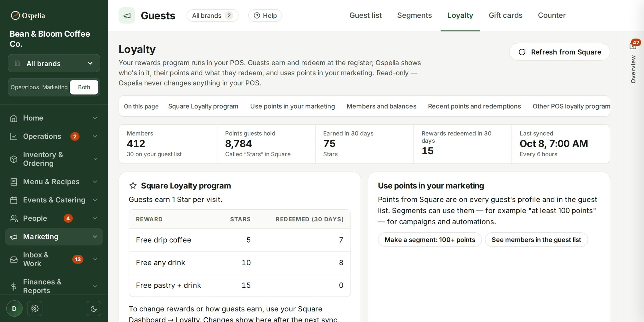644x322 pixels.
Task: Expand the Operations section chevron
Action: coord(95,137)
